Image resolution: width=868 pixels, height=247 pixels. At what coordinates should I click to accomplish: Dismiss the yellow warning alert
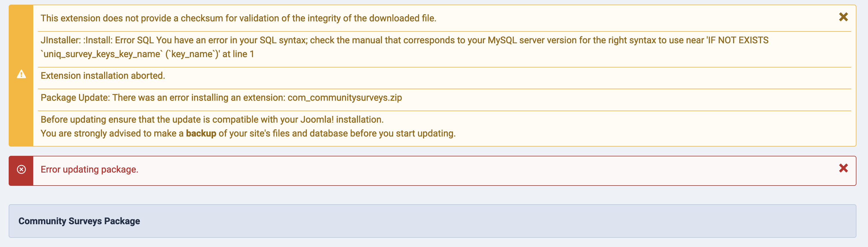[x=843, y=17]
